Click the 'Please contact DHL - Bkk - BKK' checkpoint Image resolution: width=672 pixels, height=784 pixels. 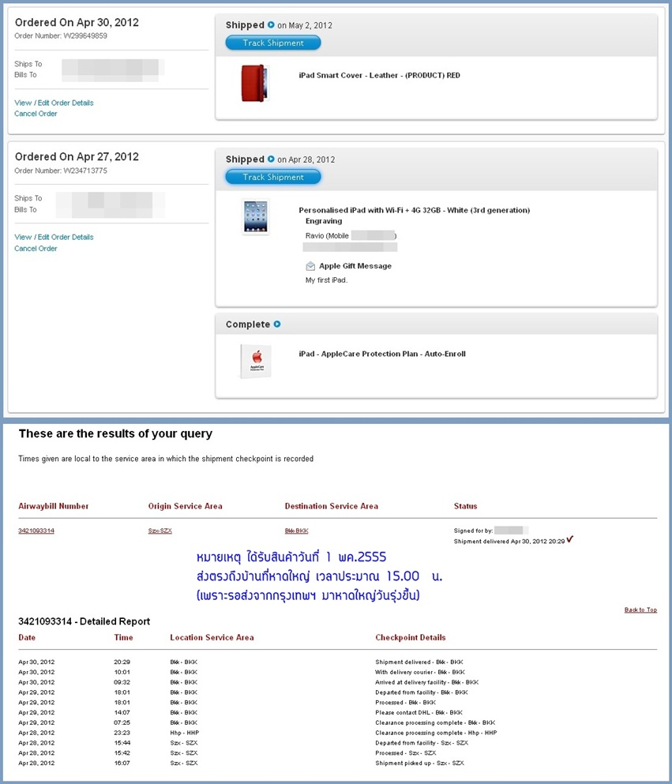[419, 712]
